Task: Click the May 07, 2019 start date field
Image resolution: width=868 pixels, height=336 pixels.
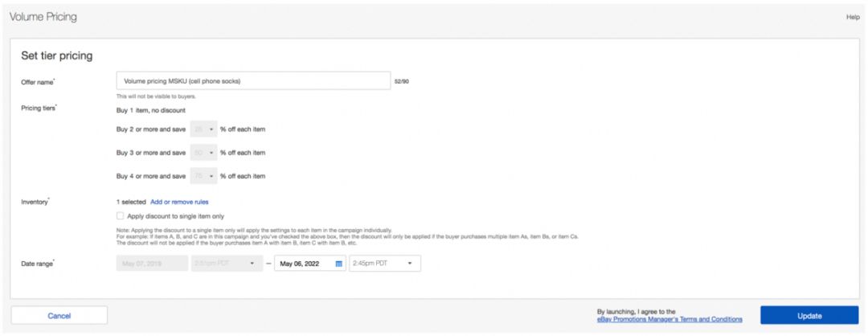Action: click(152, 264)
